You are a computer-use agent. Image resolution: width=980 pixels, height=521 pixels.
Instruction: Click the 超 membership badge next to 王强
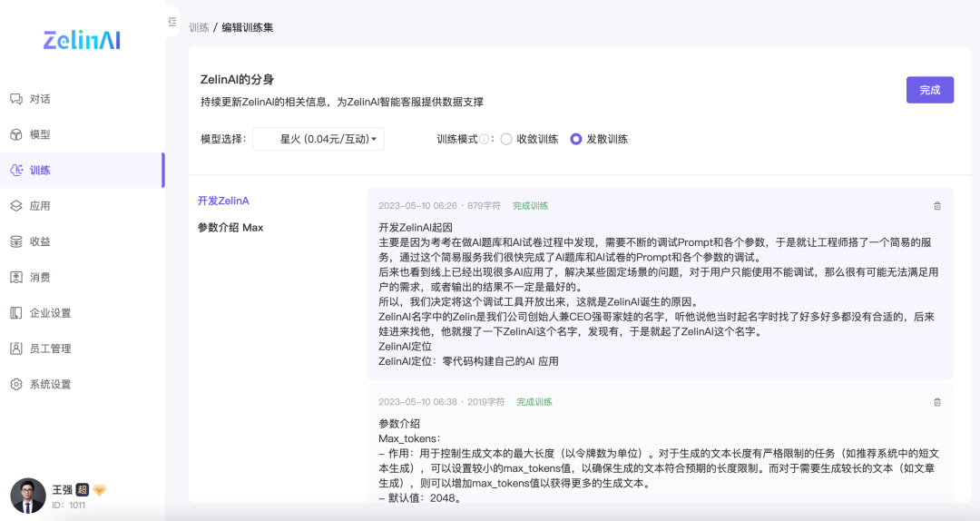(x=83, y=490)
